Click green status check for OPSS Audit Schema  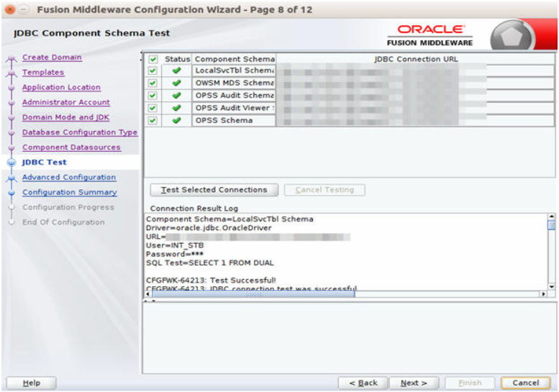(x=176, y=96)
